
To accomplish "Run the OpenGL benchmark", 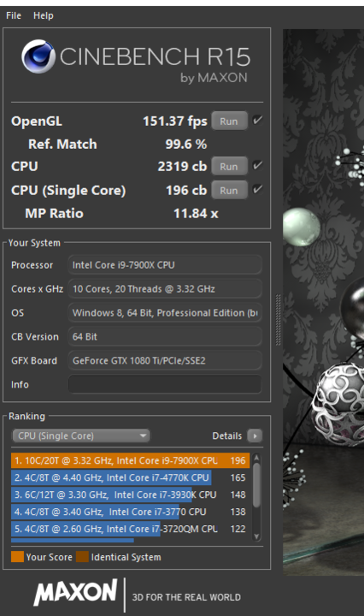I will click(x=230, y=121).
